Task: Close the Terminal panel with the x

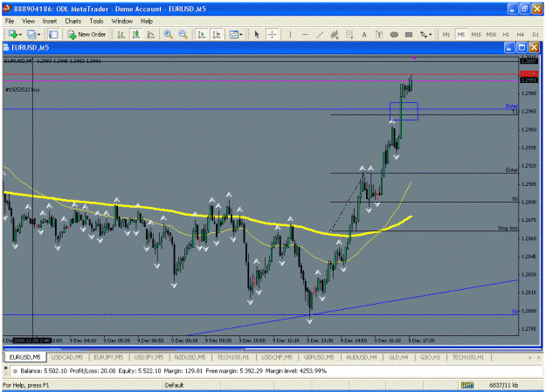Action: (6, 368)
